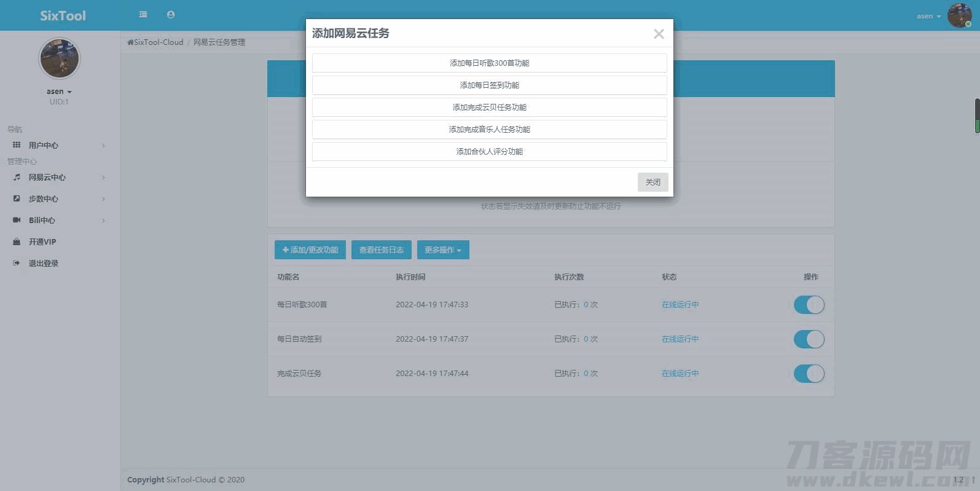The width and height of the screenshot is (980, 491).
Task: Click 添加合伙人评分功能 button
Action: click(489, 152)
